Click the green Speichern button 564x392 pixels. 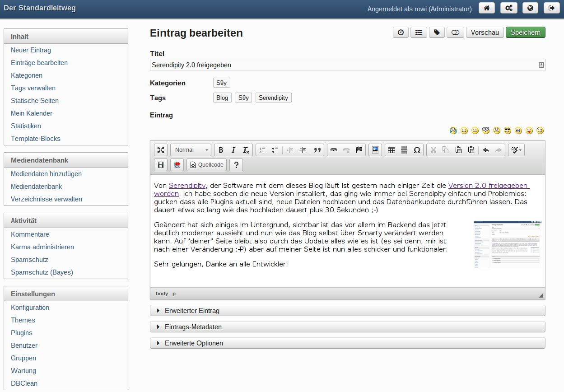pyautogui.click(x=525, y=33)
